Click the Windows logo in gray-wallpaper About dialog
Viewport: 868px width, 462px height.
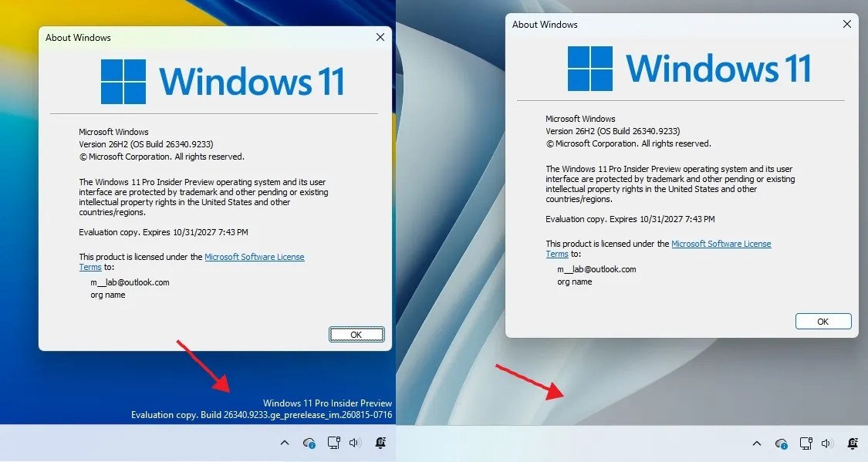click(x=590, y=69)
